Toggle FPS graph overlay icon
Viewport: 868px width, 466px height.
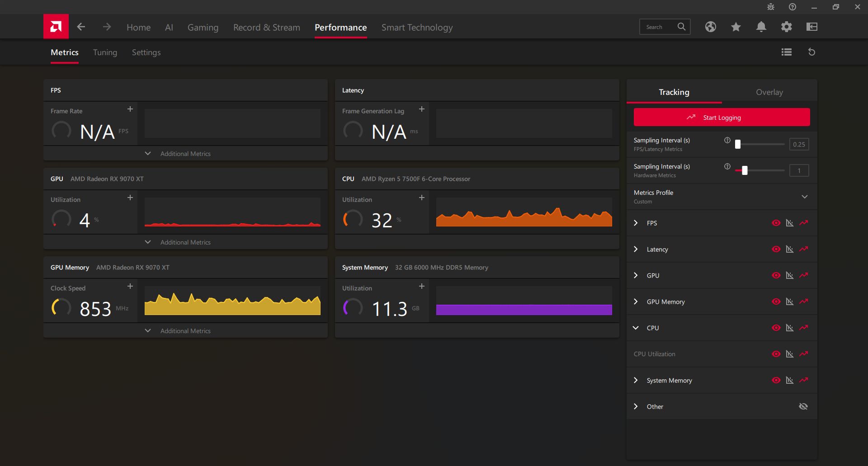pos(790,223)
